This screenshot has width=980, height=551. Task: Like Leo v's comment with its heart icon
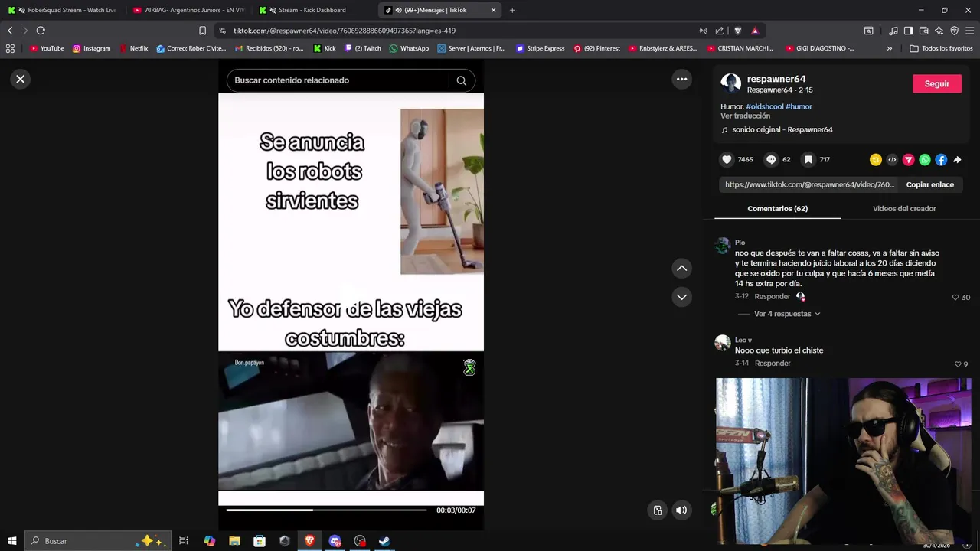(958, 364)
